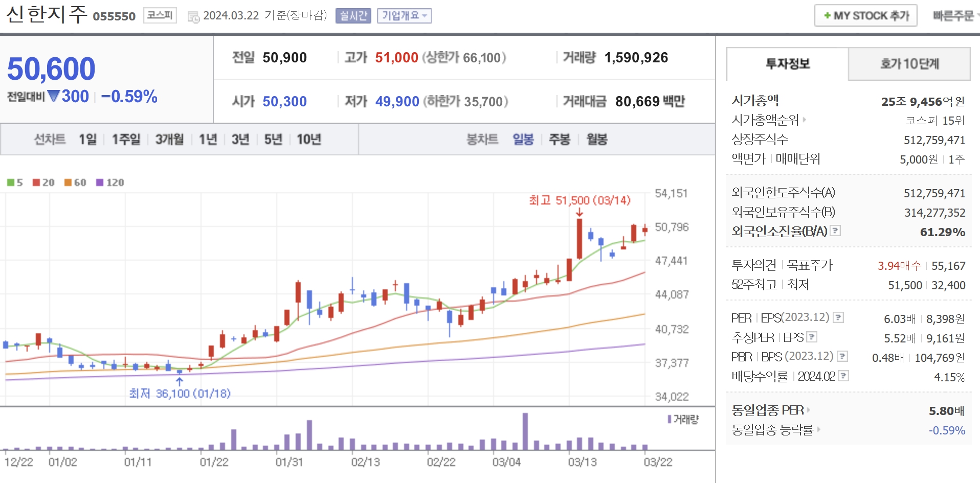Click 고가 value 51,000

tap(397, 57)
